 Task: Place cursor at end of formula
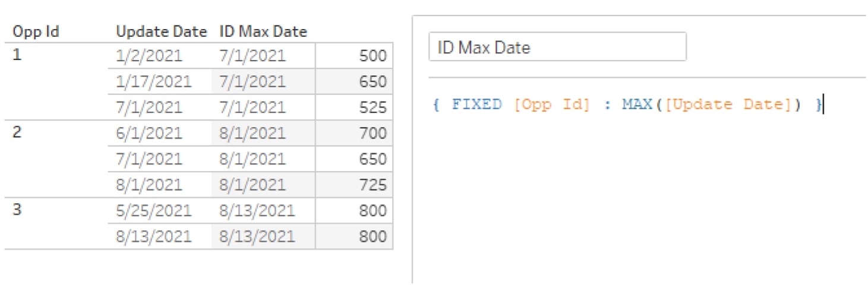823,105
